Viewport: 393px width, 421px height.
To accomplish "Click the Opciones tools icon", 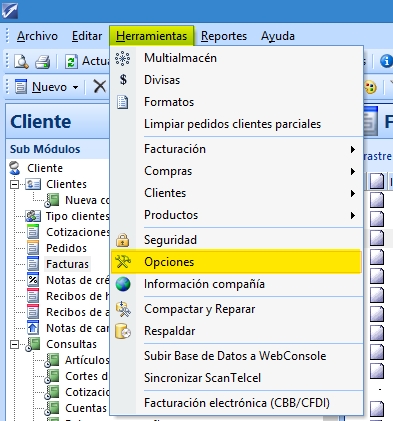I will (x=122, y=262).
